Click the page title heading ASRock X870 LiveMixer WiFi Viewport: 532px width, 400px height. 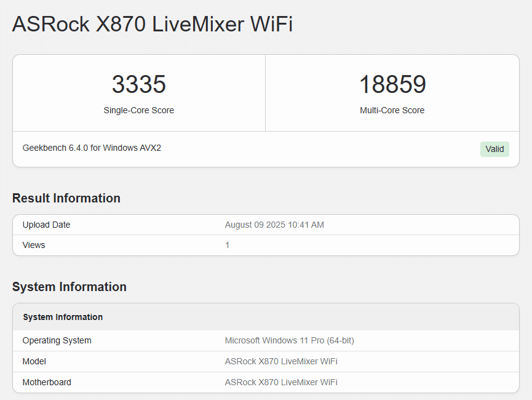(153, 24)
